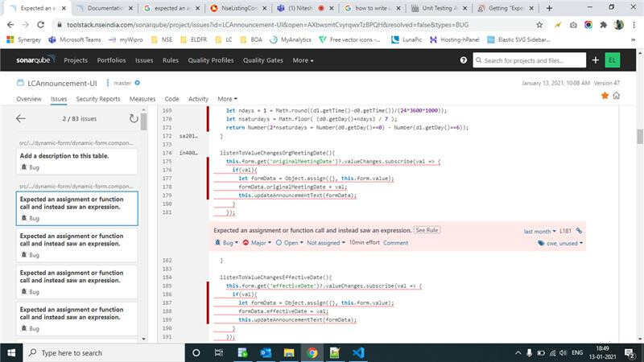
Task: Click line number 175 in code view
Action: pos(167,162)
